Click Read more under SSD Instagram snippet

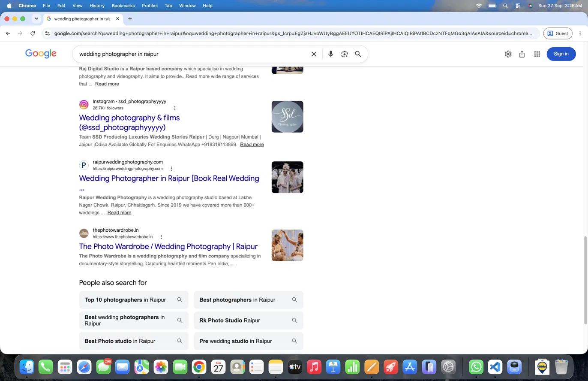coord(252,145)
